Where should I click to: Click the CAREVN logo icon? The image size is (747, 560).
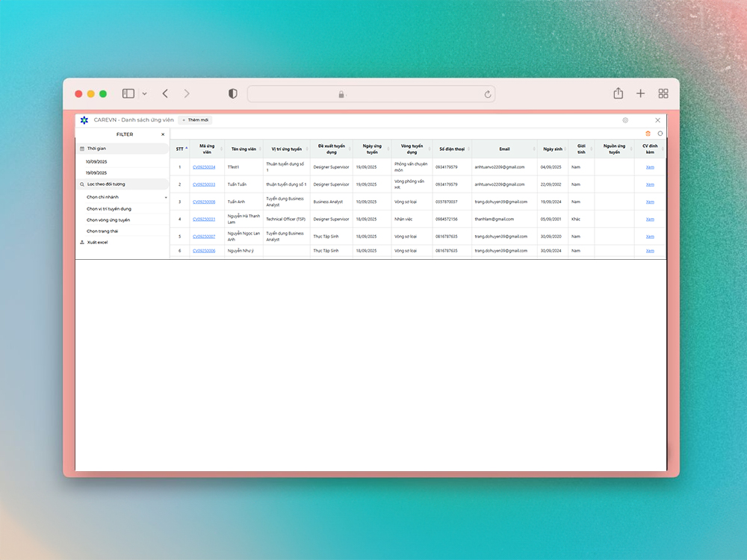84,120
